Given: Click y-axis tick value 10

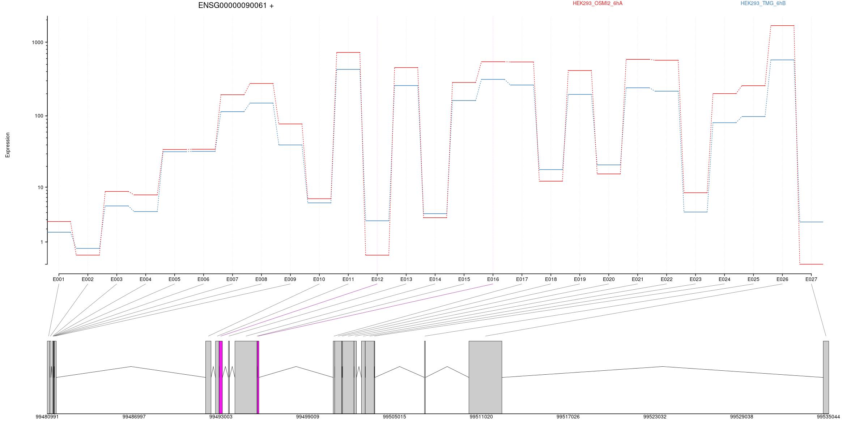Looking at the screenshot, I should pyautogui.click(x=41, y=187).
